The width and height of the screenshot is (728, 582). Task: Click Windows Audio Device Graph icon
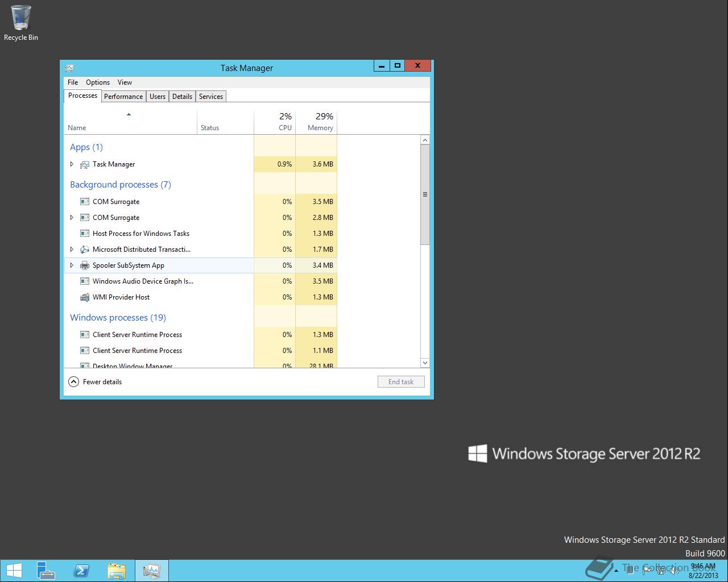point(85,281)
